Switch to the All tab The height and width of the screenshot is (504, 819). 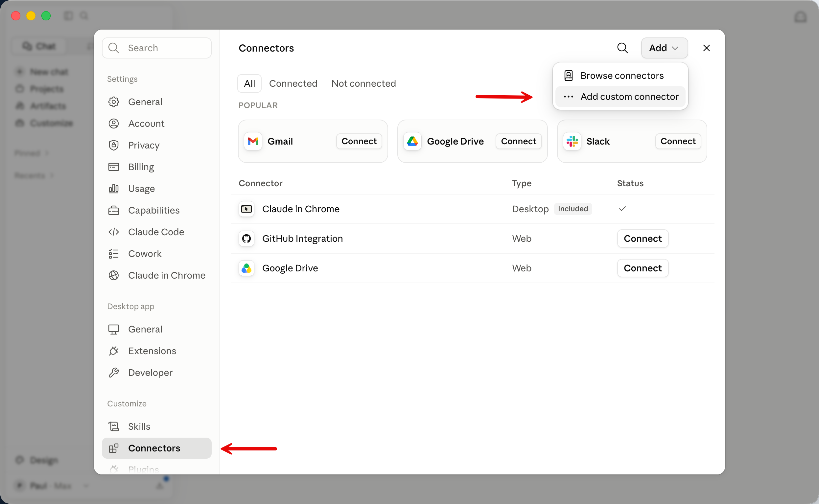click(x=249, y=83)
